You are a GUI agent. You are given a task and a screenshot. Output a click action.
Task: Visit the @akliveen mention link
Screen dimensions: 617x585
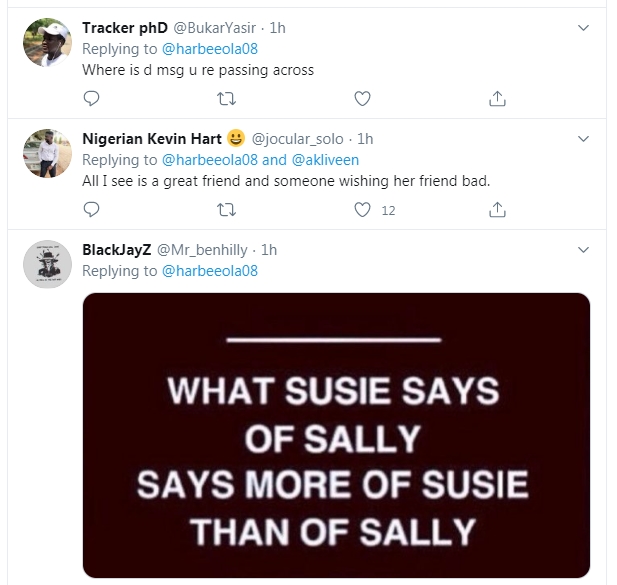point(325,160)
